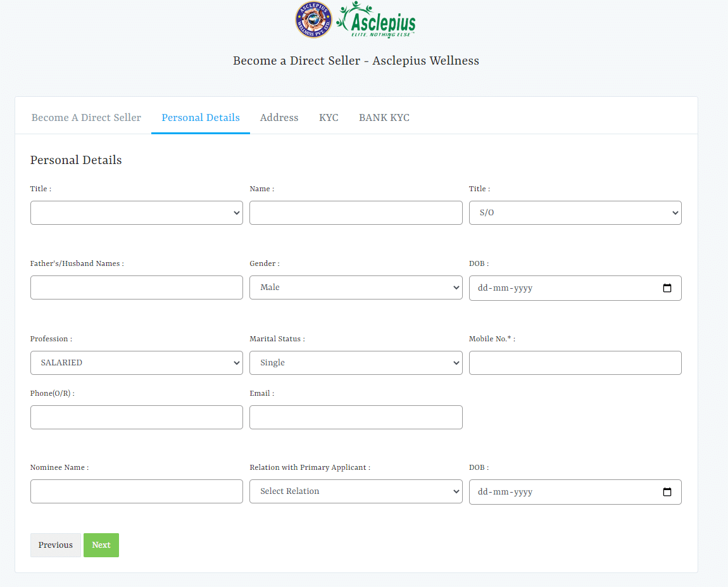Focus the Email input field
The image size is (728, 587).
click(356, 417)
